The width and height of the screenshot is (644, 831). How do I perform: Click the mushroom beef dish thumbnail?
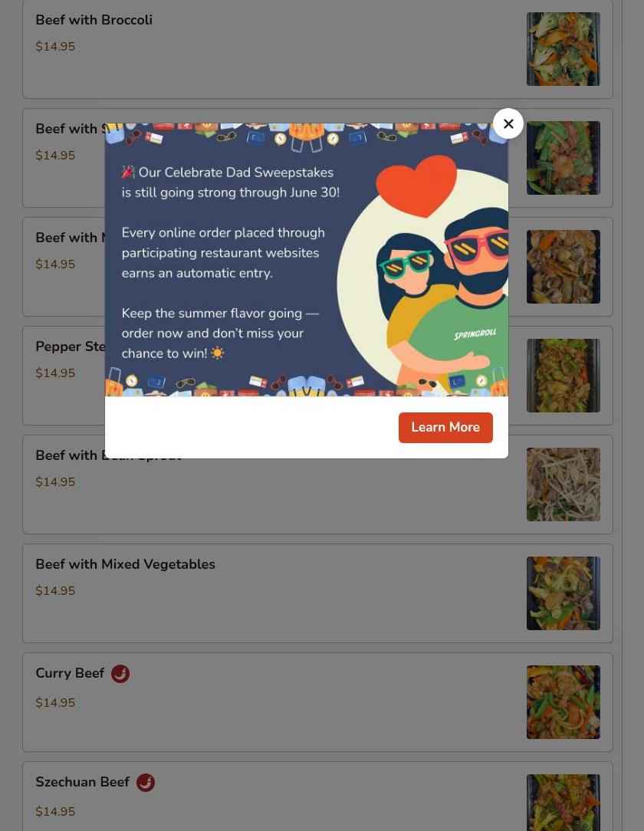coord(563,267)
